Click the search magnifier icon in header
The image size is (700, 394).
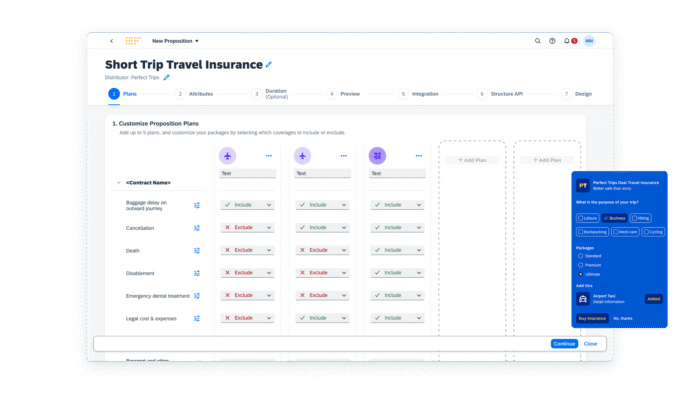tap(538, 41)
